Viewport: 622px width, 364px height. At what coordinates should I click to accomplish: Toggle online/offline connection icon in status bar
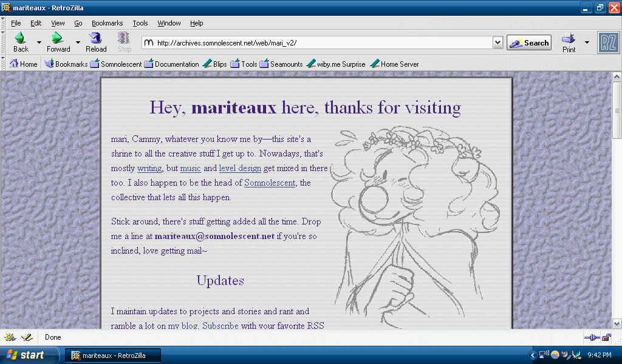tap(591, 337)
